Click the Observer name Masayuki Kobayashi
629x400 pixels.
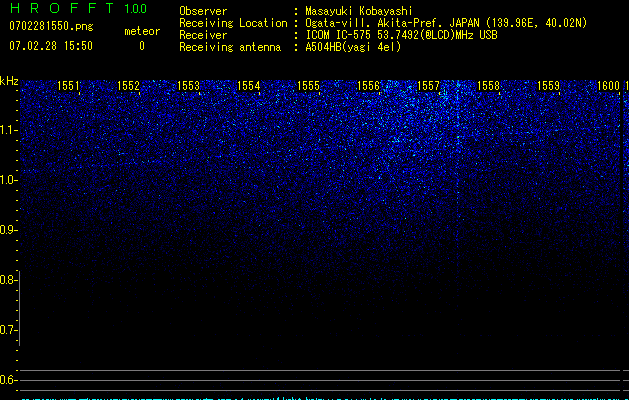[x=359, y=11]
